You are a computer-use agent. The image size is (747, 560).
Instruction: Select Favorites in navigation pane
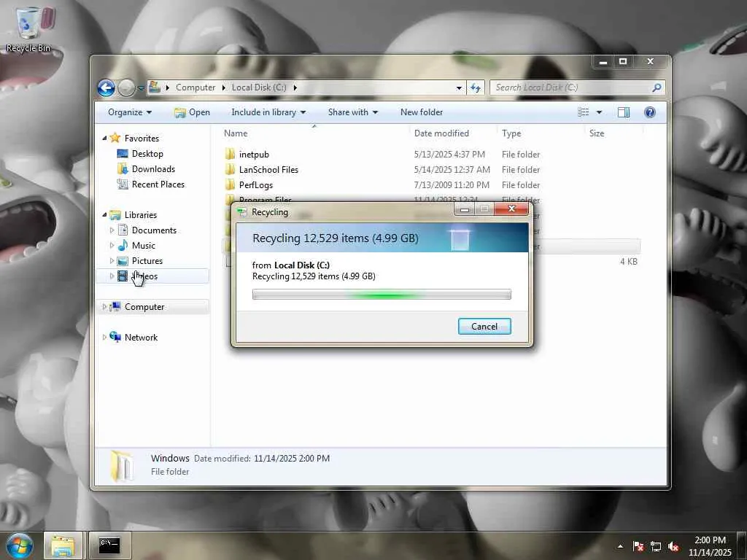tap(142, 138)
